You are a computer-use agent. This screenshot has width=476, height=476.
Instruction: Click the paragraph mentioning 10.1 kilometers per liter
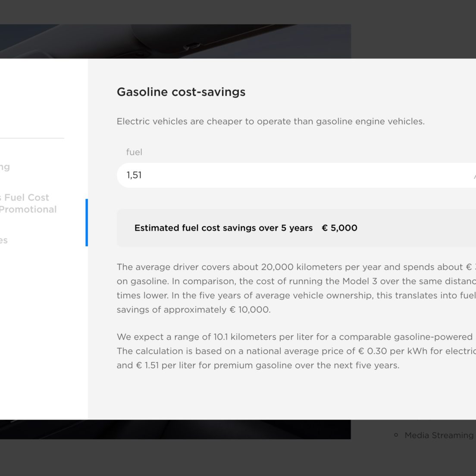[x=296, y=351]
